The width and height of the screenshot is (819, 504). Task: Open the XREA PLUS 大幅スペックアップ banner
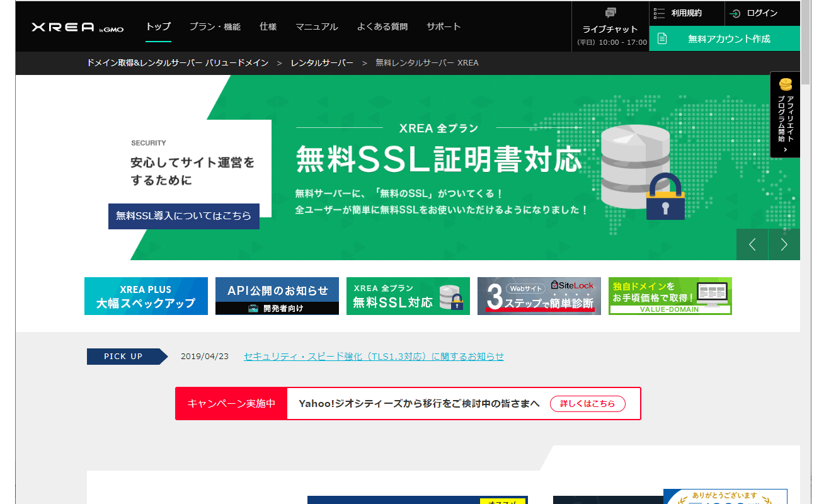coord(146,296)
